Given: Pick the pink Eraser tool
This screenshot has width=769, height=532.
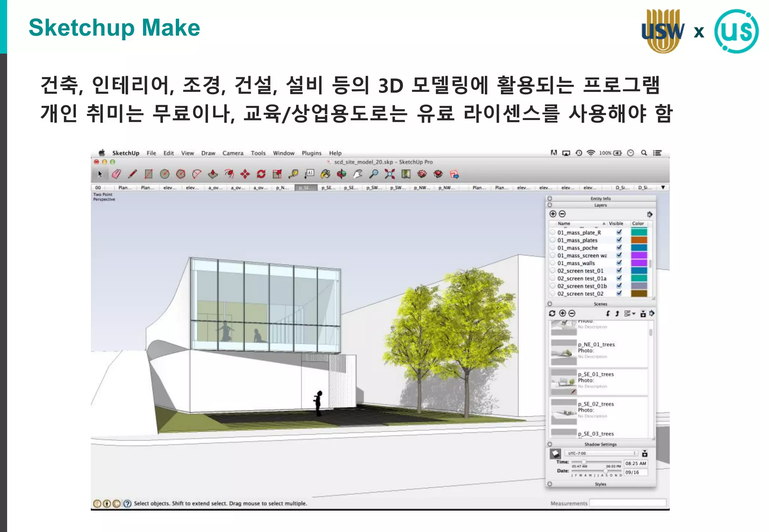Looking at the screenshot, I should pos(116,174).
